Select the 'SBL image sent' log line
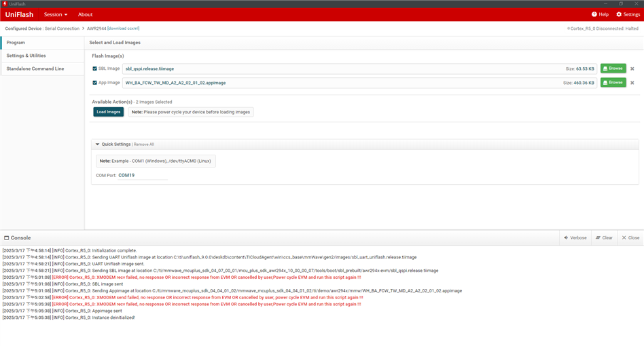 [x=62, y=284]
